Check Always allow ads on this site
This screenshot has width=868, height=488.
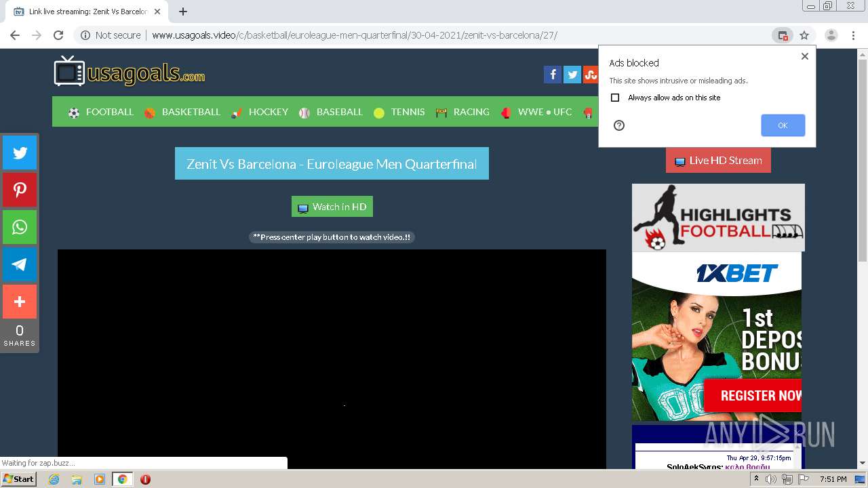tap(615, 98)
